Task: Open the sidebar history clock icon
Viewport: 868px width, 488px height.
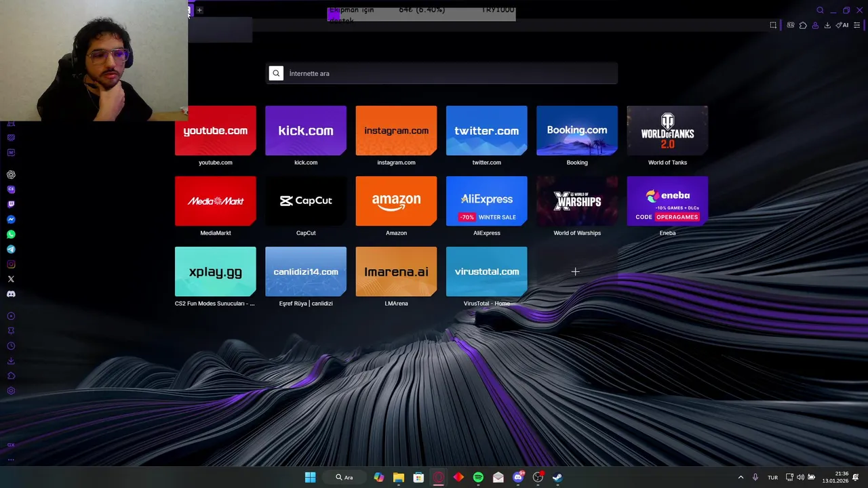Action: (11, 346)
